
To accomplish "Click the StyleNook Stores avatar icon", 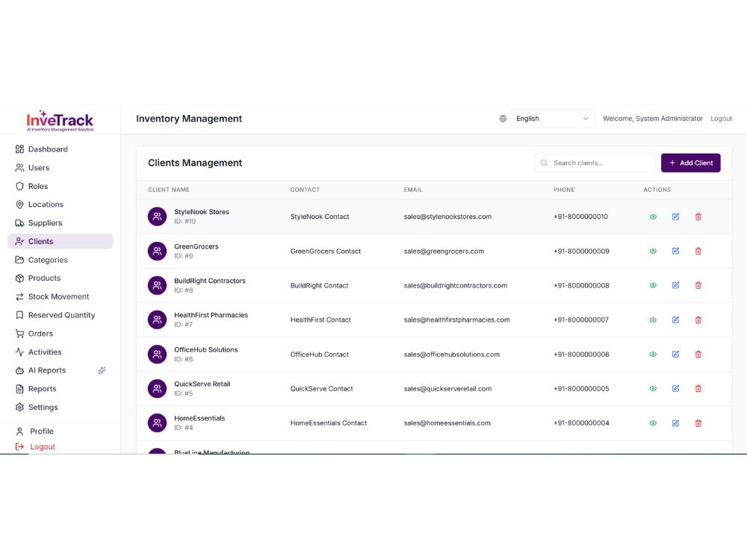I will (x=157, y=217).
